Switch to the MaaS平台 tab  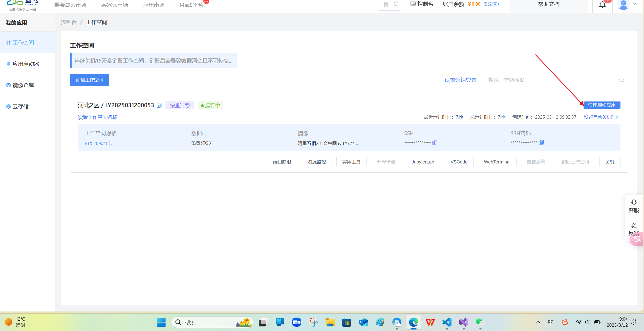191,5
